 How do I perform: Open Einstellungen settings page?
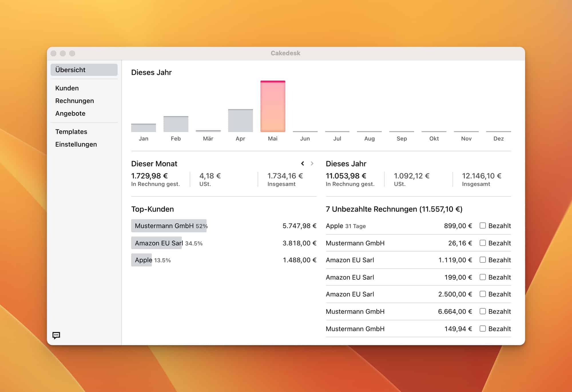[x=76, y=144]
